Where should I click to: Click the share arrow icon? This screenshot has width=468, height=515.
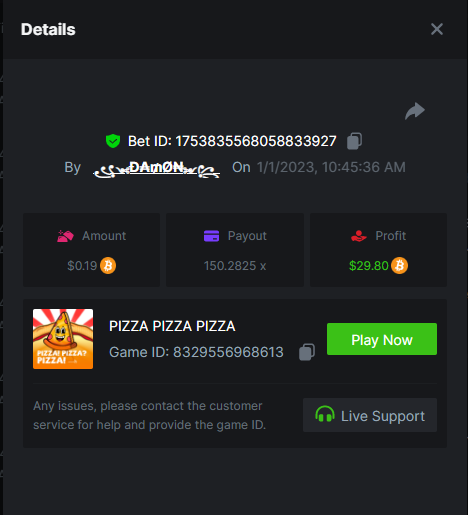415,111
